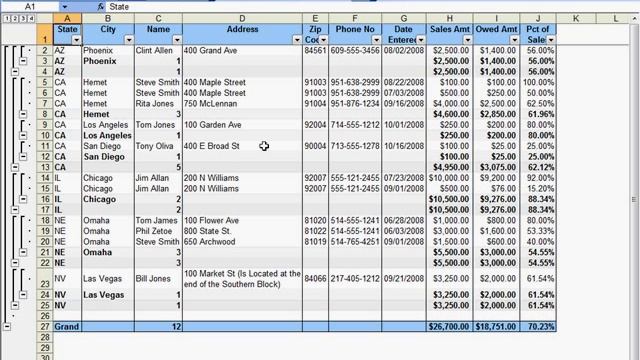Select row 13 header
This screenshot has height=360, width=640.
coord(45,167)
